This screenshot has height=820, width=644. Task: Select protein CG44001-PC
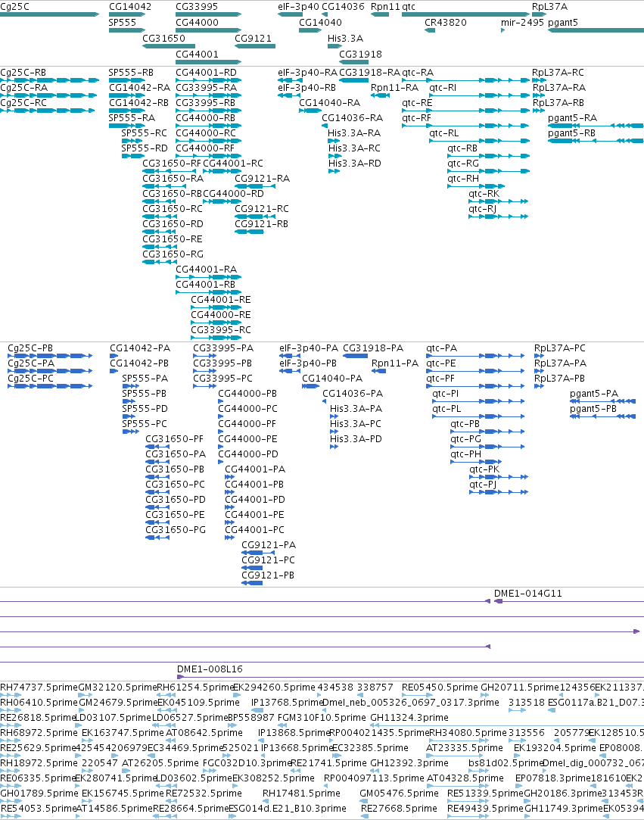pos(254,530)
